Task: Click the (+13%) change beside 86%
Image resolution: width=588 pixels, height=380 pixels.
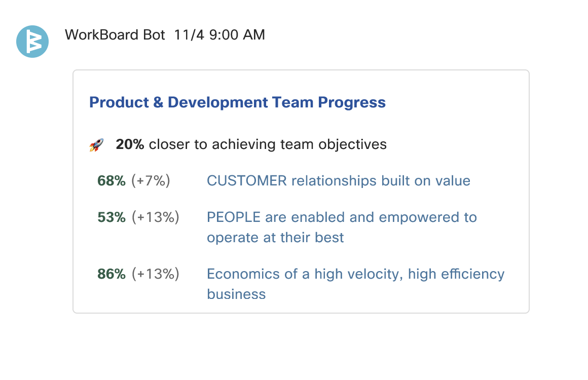Action: click(155, 274)
